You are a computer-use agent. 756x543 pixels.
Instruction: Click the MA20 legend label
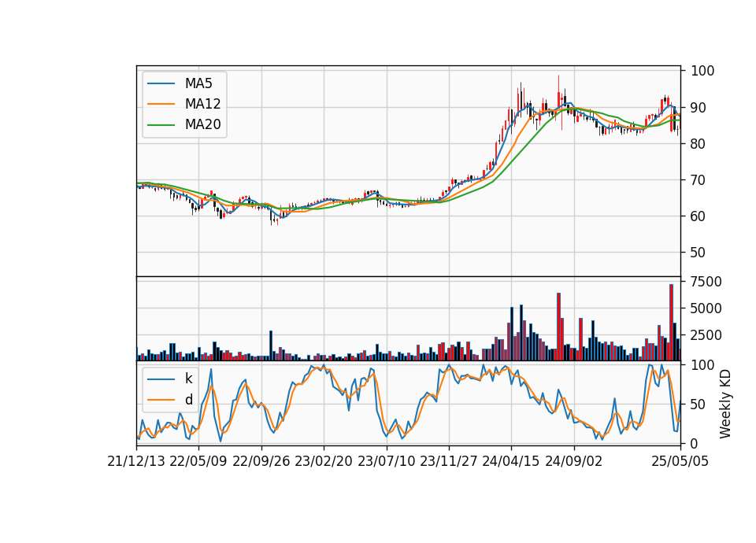point(202,124)
